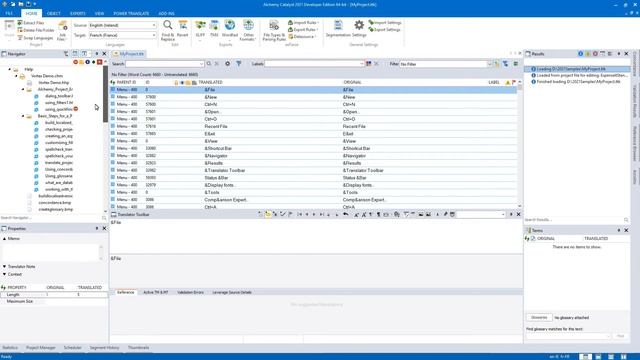This screenshot has width=640, height=360.
Task: Expand the Context section in Properties
Action: click(x=4, y=274)
